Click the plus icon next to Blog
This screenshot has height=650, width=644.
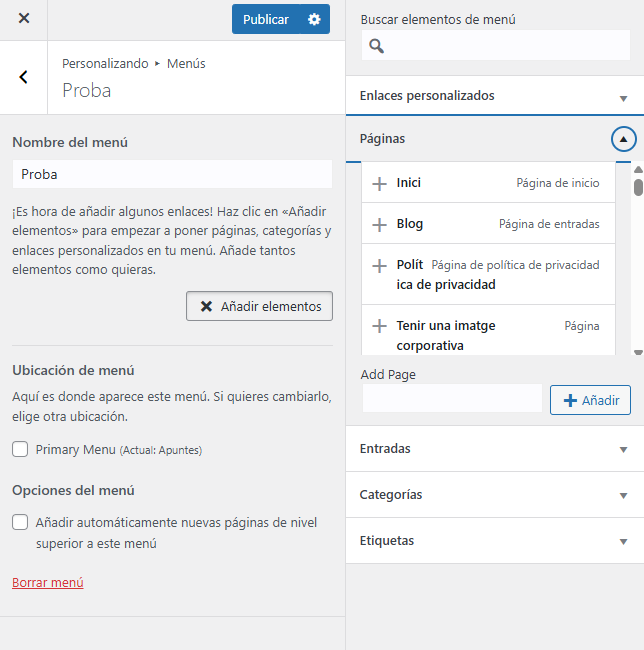(379, 225)
